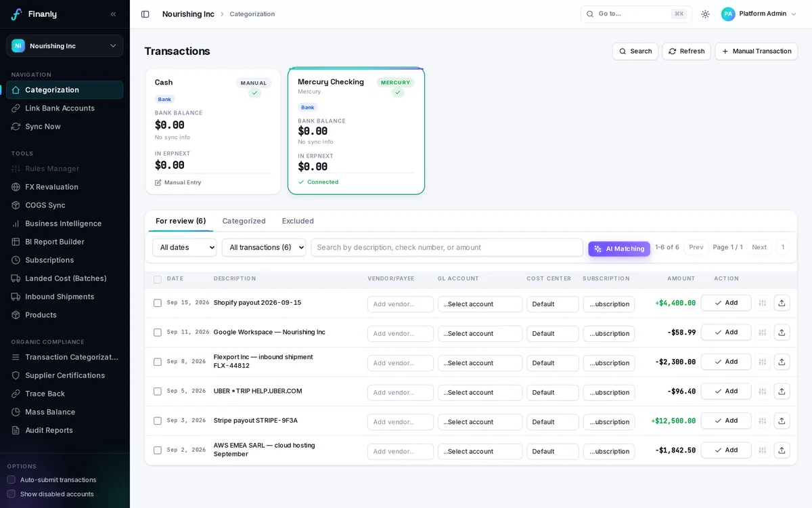
Task: Open GL account select for Shopify payout
Action: [x=480, y=304]
